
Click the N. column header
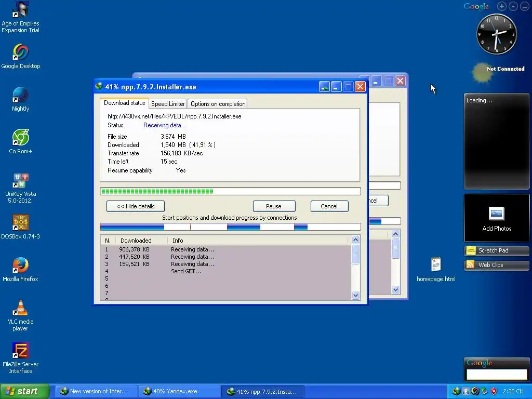[x=108, y=241]
